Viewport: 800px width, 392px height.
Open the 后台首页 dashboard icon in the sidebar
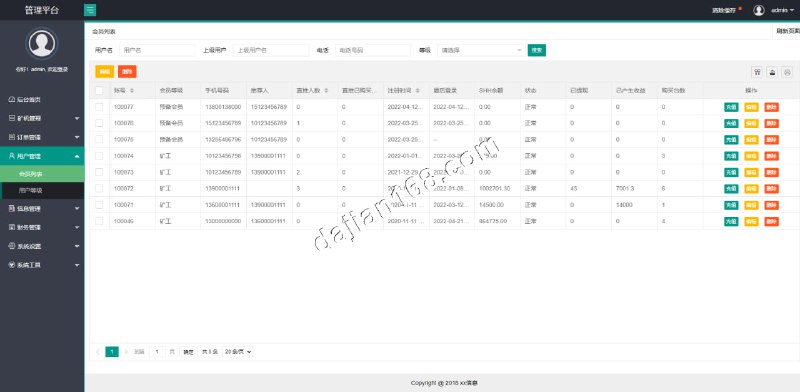(12, 100)
